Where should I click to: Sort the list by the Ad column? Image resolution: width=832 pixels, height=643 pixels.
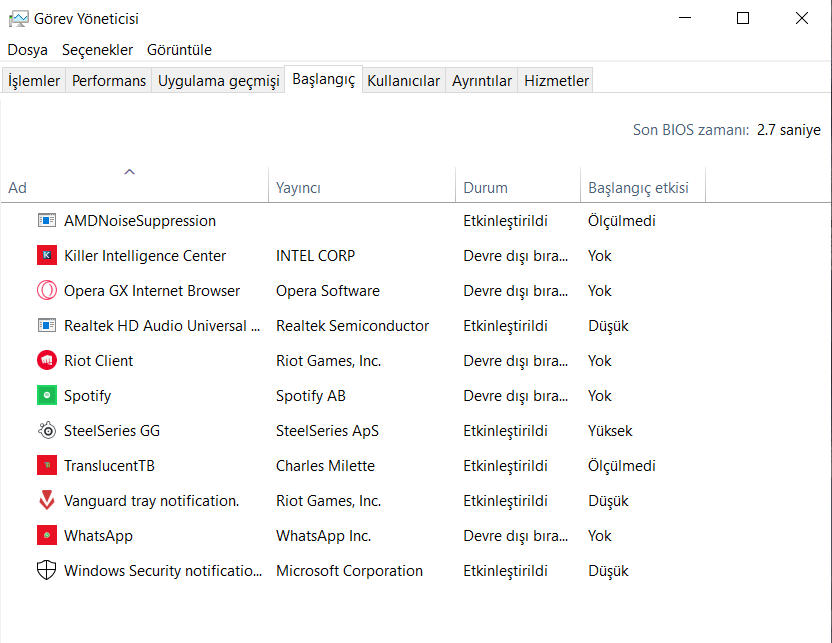point(130,187)
